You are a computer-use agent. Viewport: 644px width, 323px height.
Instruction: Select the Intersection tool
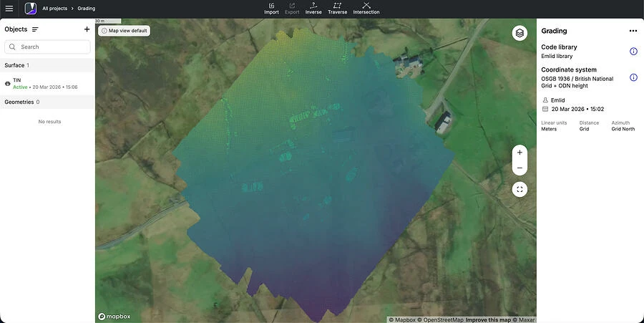[366, 9]
